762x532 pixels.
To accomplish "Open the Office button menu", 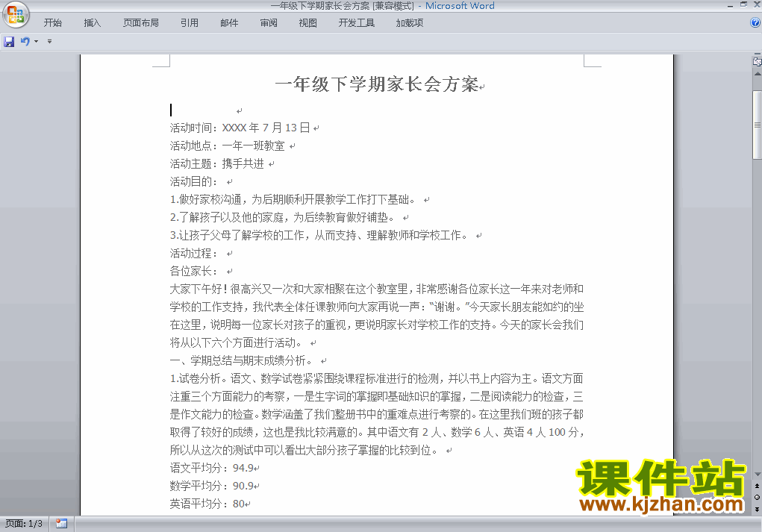I will (16, 15).
